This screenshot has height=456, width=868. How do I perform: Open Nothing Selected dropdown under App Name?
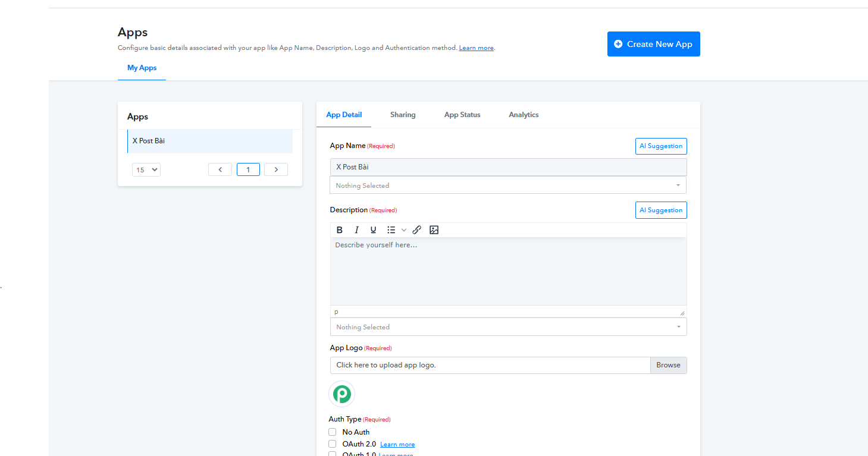(508, 185)
